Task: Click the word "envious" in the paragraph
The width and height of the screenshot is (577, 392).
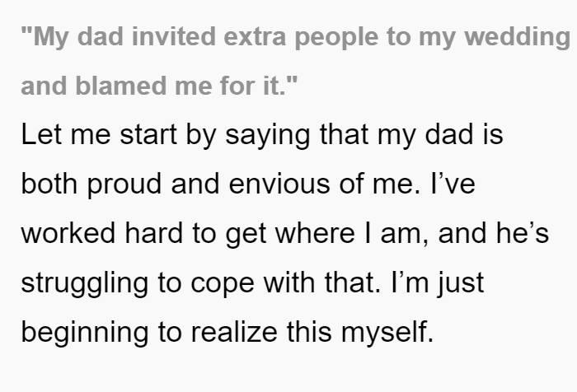Action: (279, 184)
